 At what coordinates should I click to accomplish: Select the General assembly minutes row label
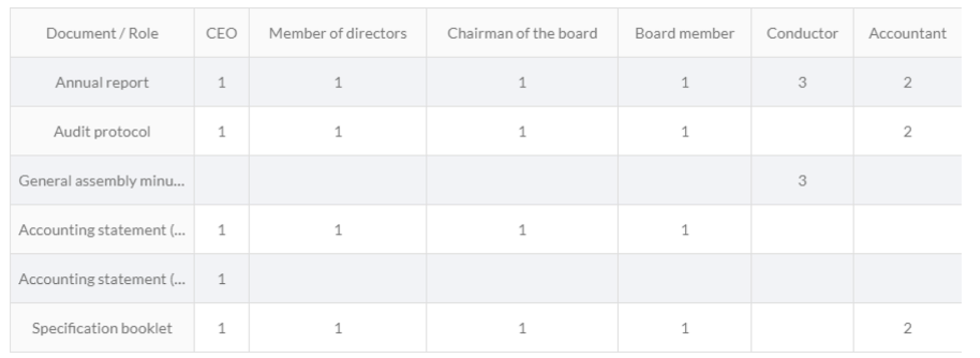click(102, 180)
